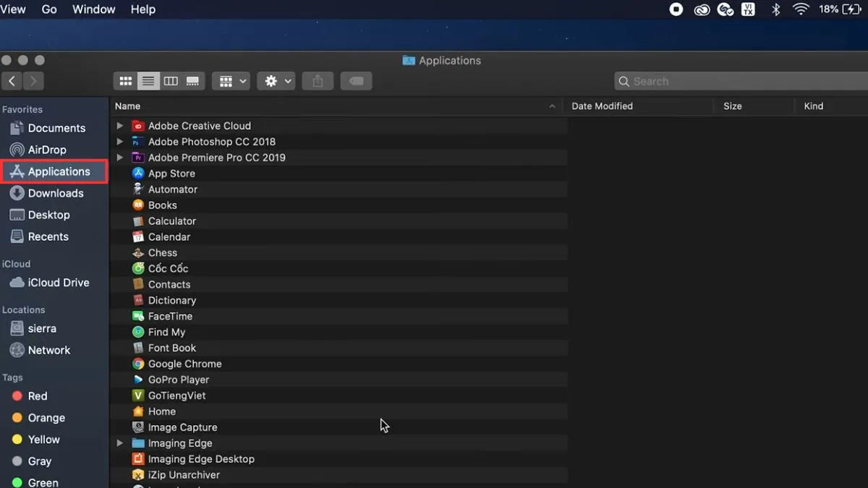Open AirDrop in the sidebar
The height and width of the screenshot is (488, 868).
pos(46,150)
